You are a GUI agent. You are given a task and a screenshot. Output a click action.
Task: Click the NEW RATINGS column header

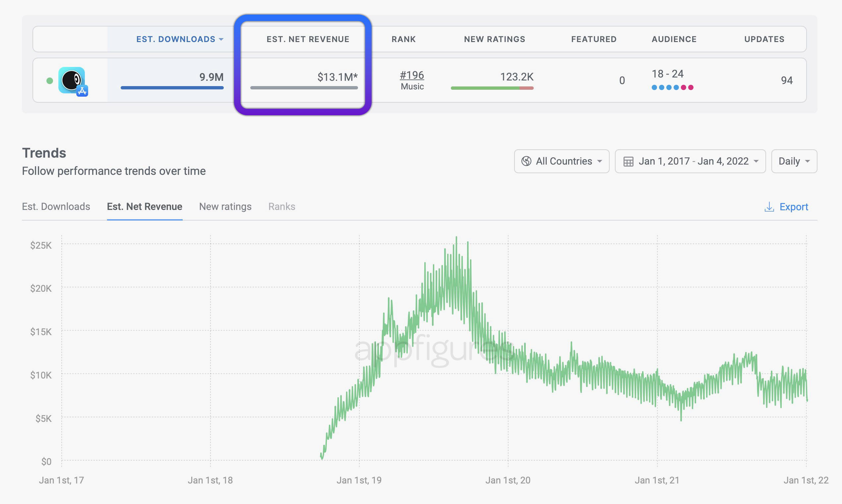pos(494,39)
